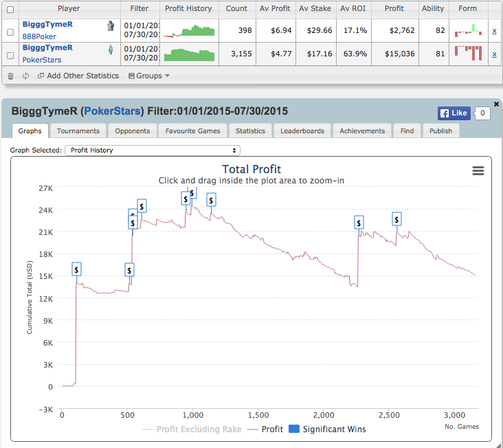
Task: Open the Graph Selected Profit History dropdown
Action: coord(153,150)
